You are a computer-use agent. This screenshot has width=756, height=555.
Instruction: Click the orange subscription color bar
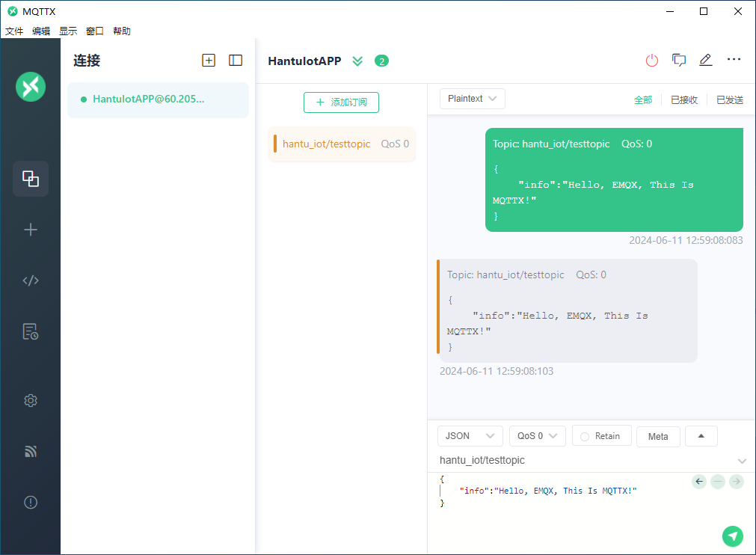click(x=275, y=144)
